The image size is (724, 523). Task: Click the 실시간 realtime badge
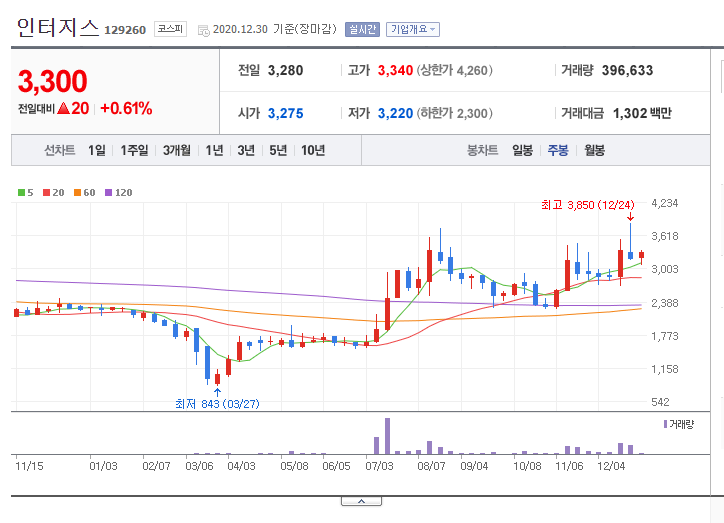click(362, 29)
